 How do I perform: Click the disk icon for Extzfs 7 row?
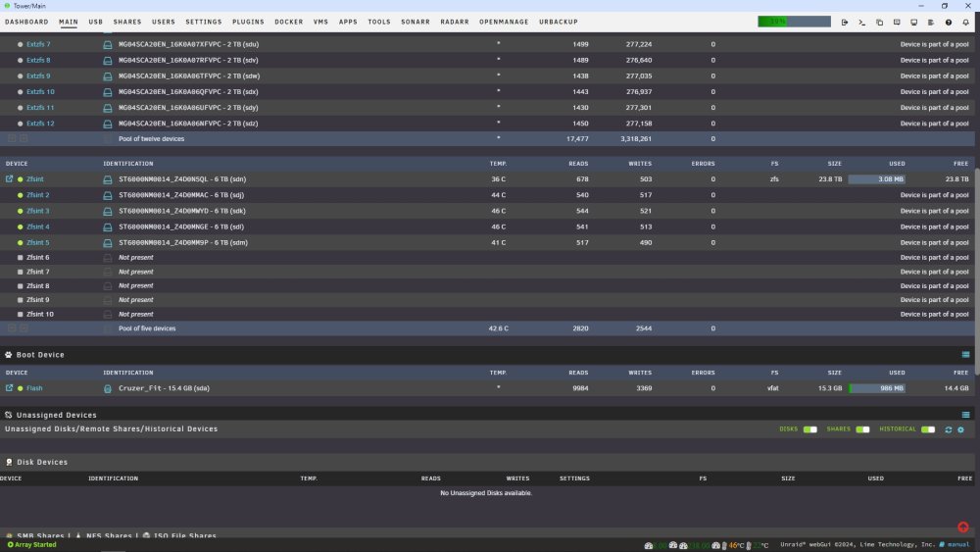pyautogui.click(x=108, y=44)
